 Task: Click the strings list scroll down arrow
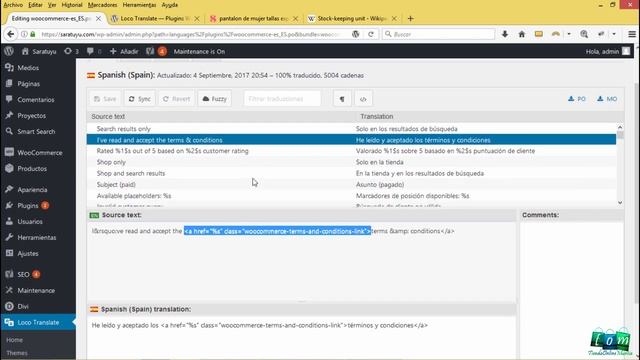620,202
